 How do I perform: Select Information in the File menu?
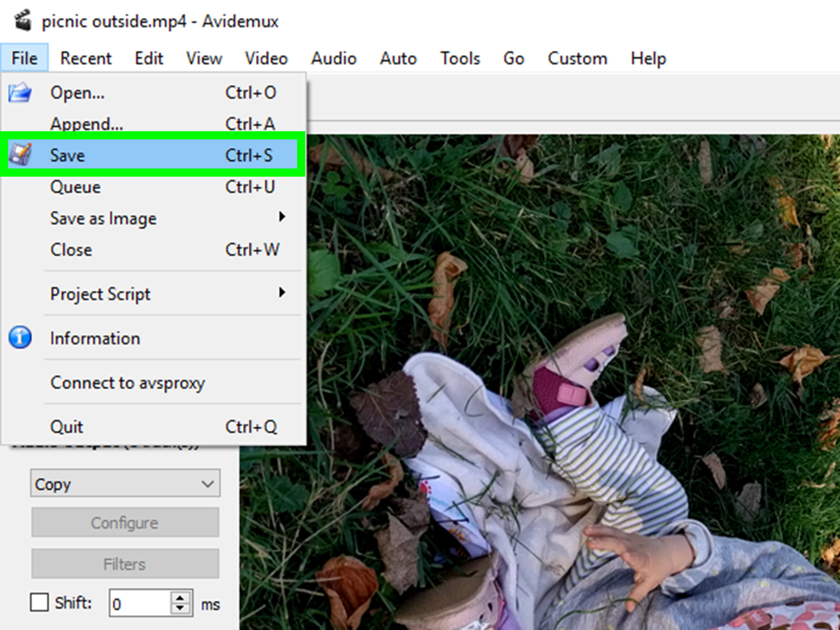[x=153, y=338]
